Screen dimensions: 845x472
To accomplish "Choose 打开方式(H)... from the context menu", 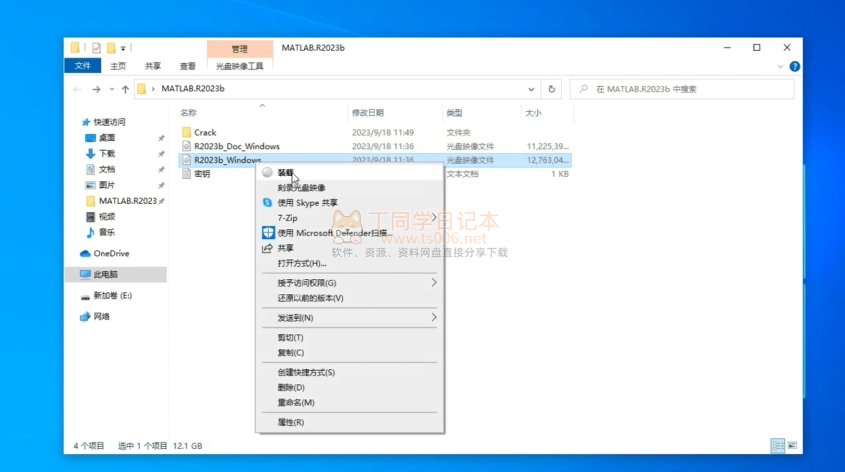I will coord(349,263).
